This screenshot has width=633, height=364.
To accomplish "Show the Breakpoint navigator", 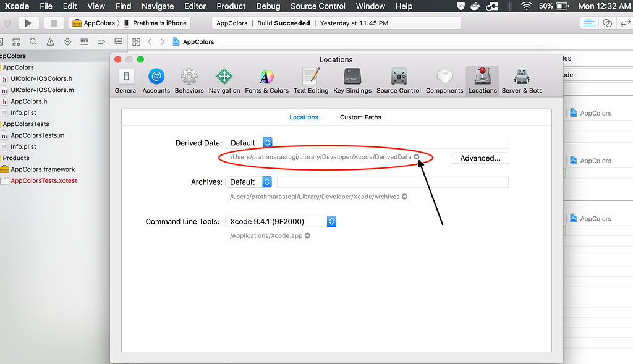I will point(101,41).
